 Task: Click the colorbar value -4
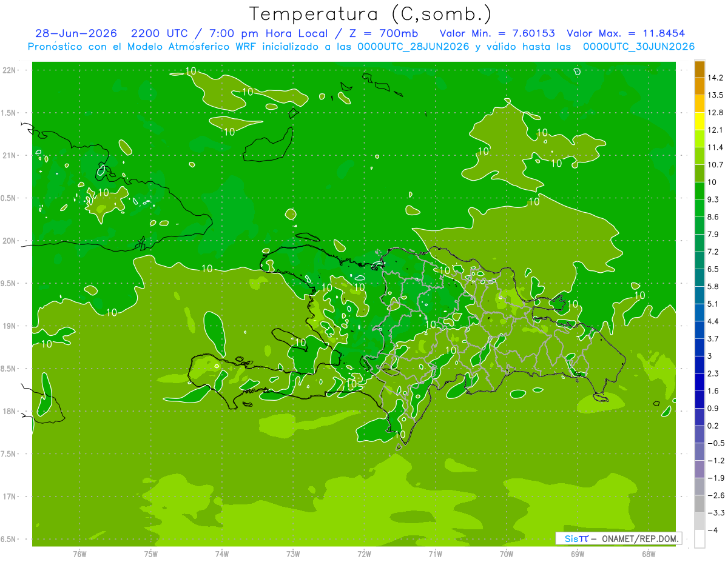coord(713,530)
